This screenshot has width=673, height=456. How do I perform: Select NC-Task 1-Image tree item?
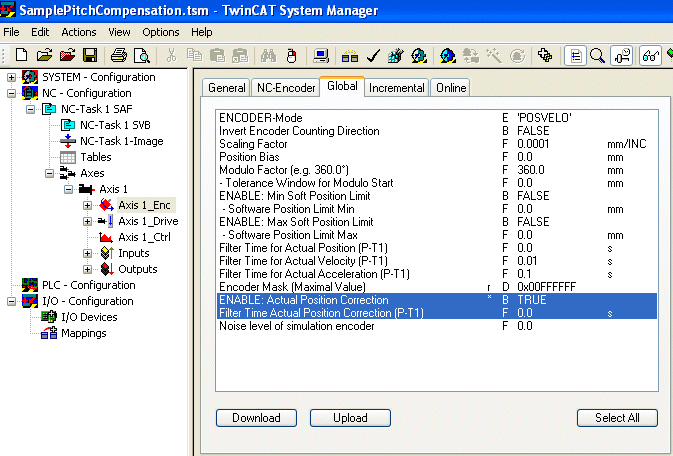coord(121,141)
